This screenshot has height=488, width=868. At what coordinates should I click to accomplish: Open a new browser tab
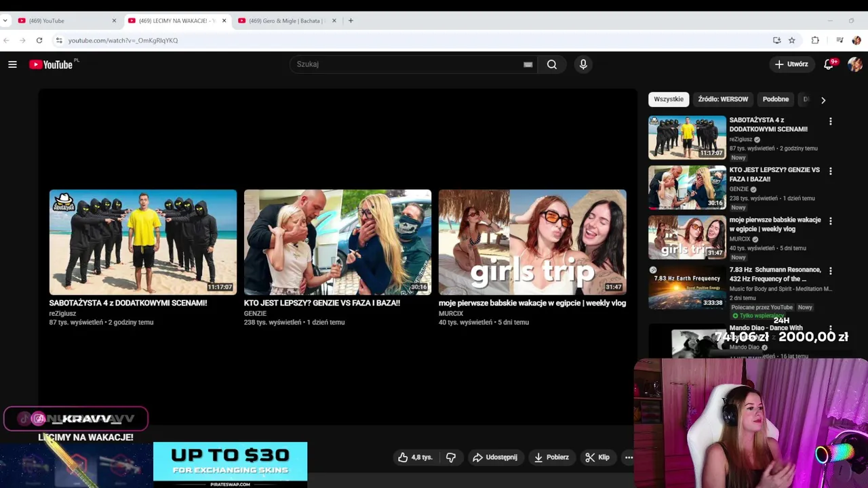[351, 20]
